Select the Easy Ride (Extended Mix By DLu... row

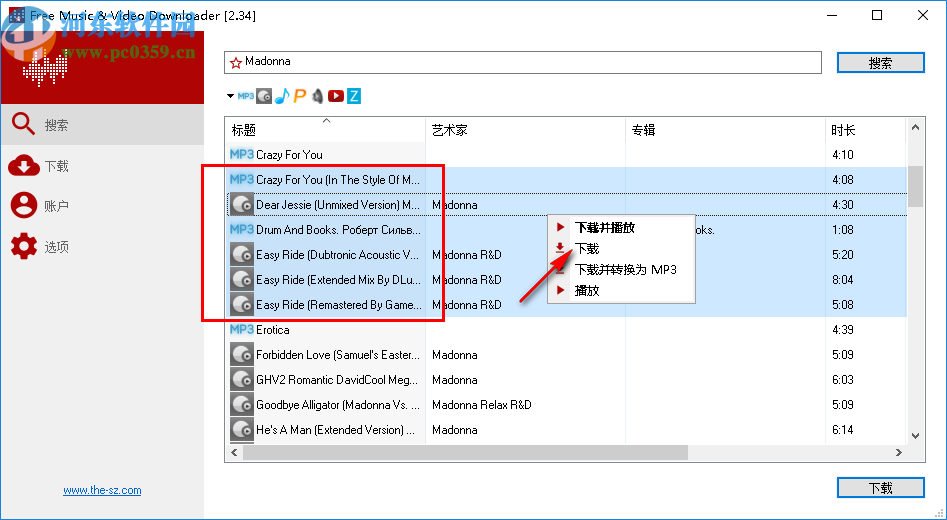(x=567, y=280)
